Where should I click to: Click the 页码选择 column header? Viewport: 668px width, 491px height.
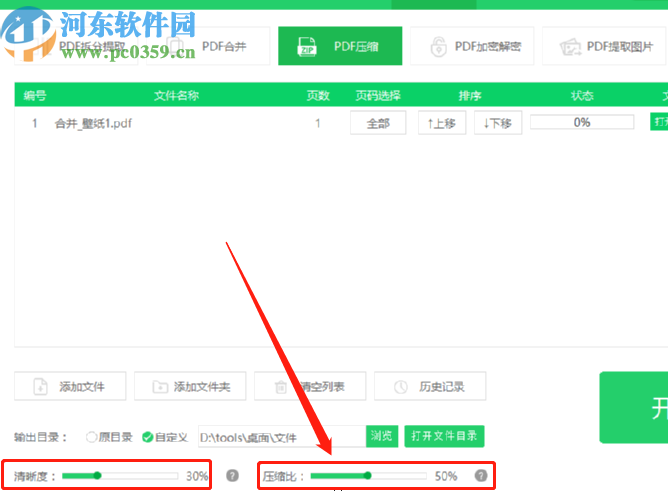[x=378, y=95]
